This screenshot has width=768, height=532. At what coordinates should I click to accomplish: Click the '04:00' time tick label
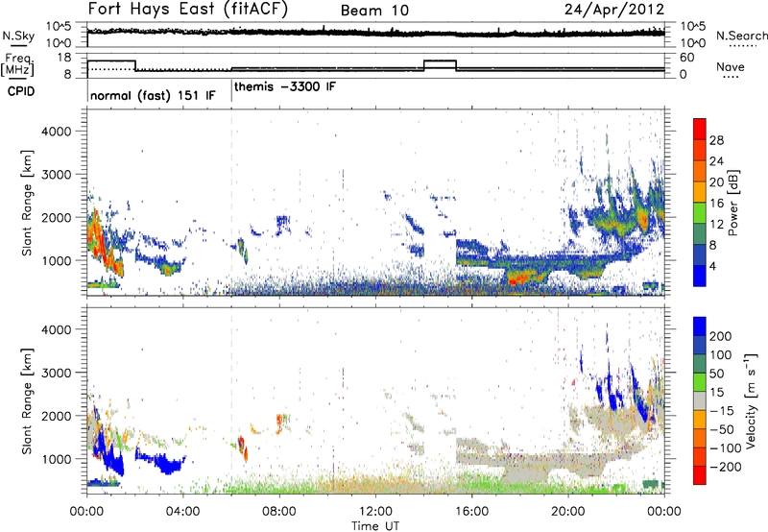pos(182,512)
